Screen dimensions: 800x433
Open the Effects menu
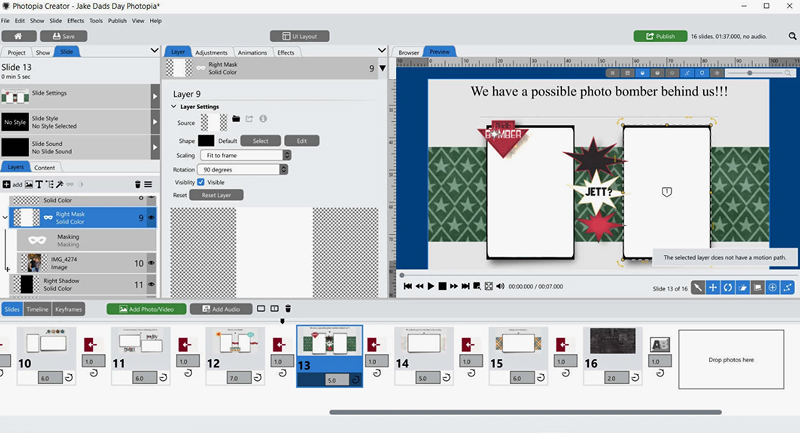pos(76,21)
